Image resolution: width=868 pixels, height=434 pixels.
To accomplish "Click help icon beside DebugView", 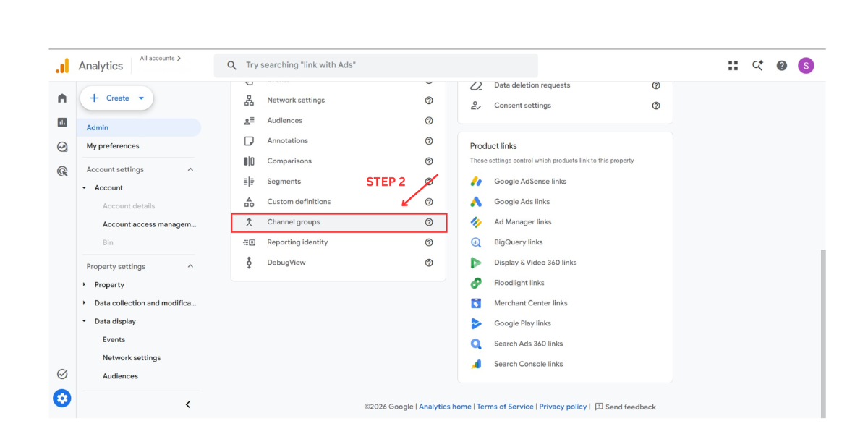I will pyautogui.click(x=429, y=263).
